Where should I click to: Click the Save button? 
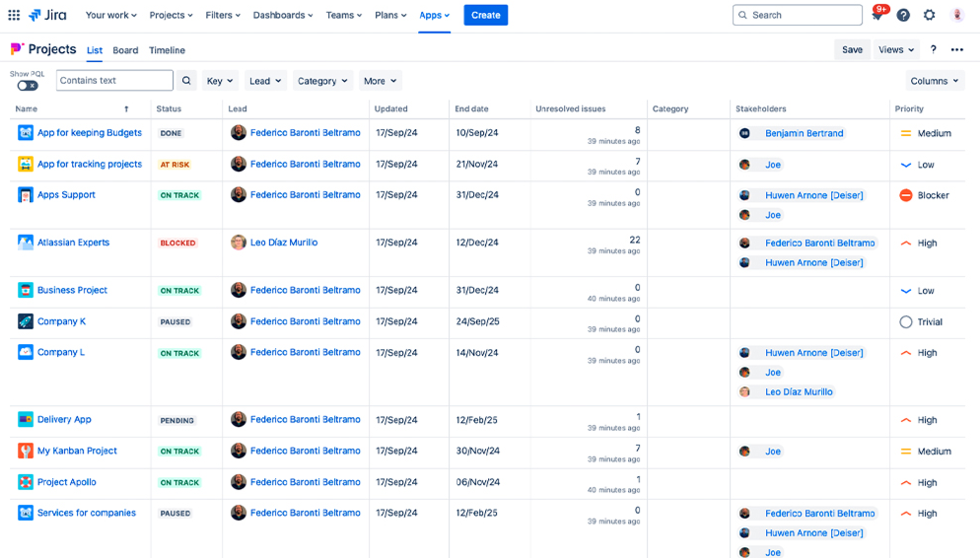pyautogui.click(x=852, y=50)
